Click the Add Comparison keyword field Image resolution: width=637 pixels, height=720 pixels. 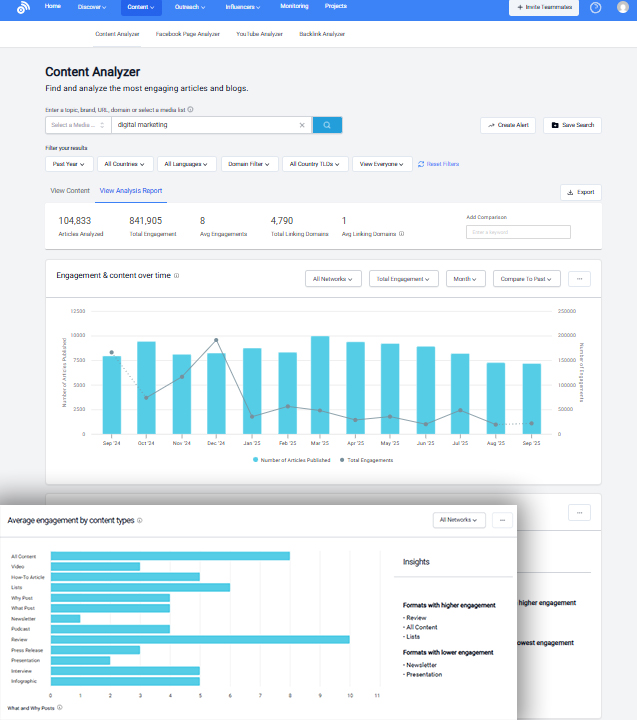(518, 232)
